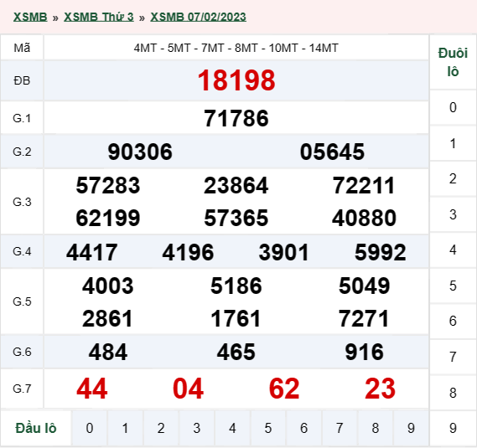Select Đầu lô digit 0

click(x=90, y=428)
